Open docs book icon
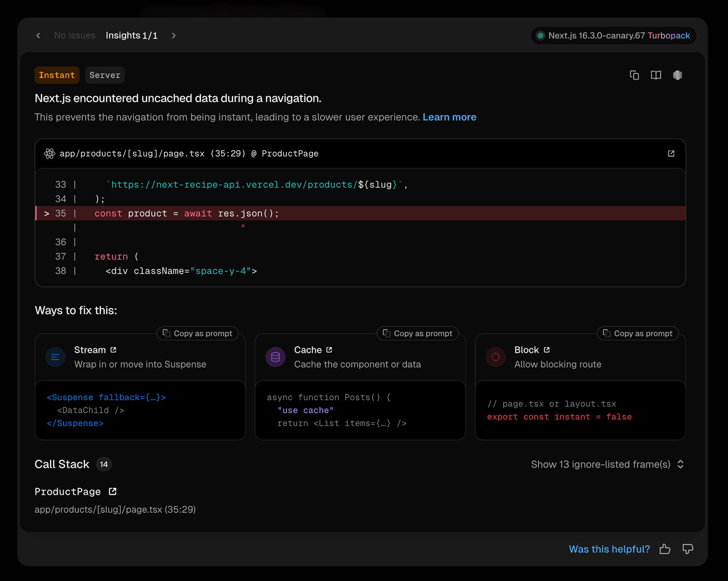This screenshot has width=728, height=581. point(656,75)
